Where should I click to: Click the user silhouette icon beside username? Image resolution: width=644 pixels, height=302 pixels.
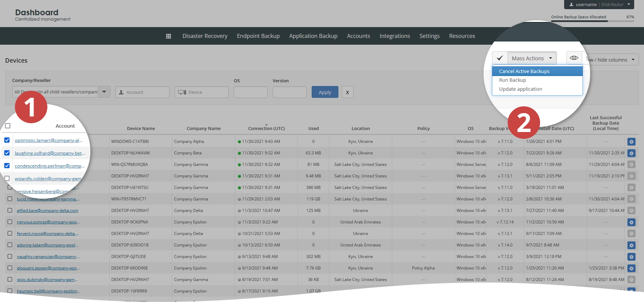[571, 5]
